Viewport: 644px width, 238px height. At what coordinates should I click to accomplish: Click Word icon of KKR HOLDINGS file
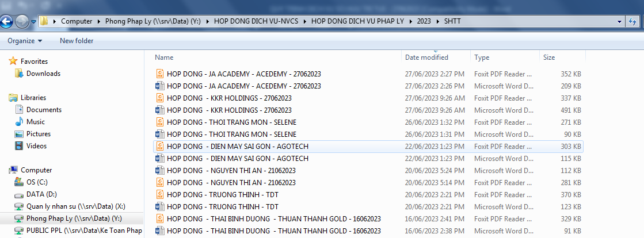(160, 110)
